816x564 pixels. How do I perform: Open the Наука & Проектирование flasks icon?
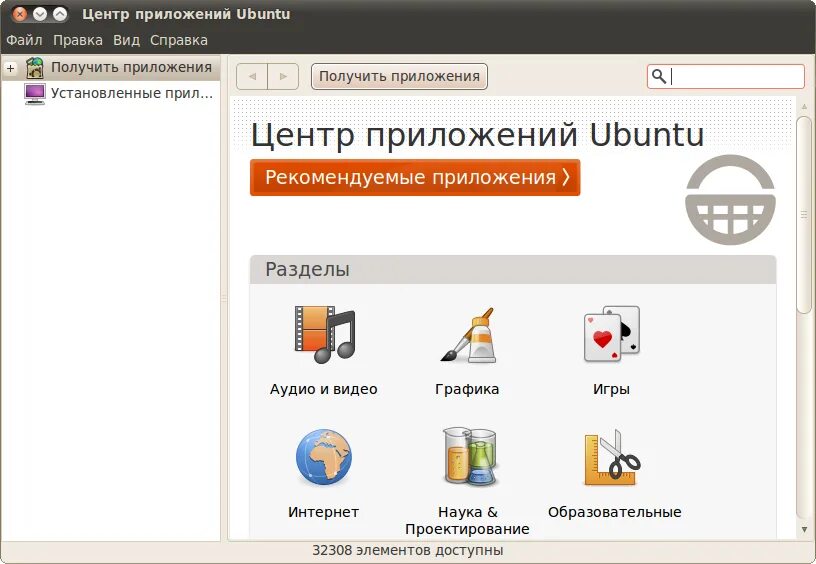(470, 456)
